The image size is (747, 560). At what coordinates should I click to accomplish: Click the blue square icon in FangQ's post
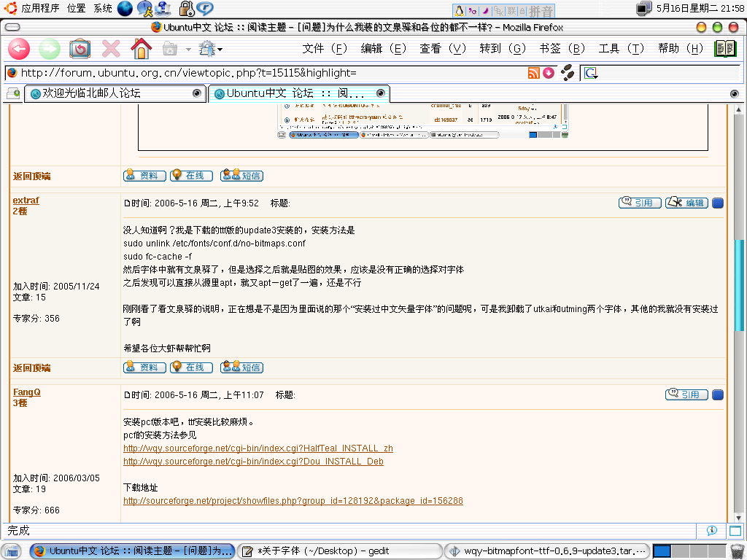point(718,394)
